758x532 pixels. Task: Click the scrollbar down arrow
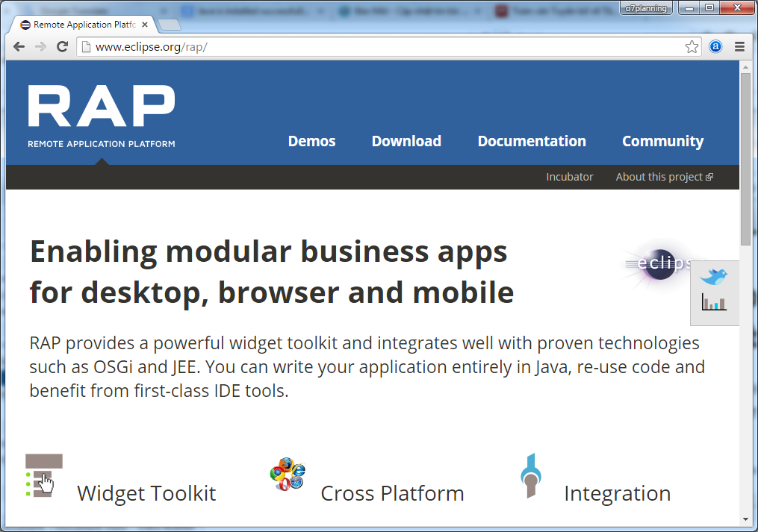pos(745,520)
